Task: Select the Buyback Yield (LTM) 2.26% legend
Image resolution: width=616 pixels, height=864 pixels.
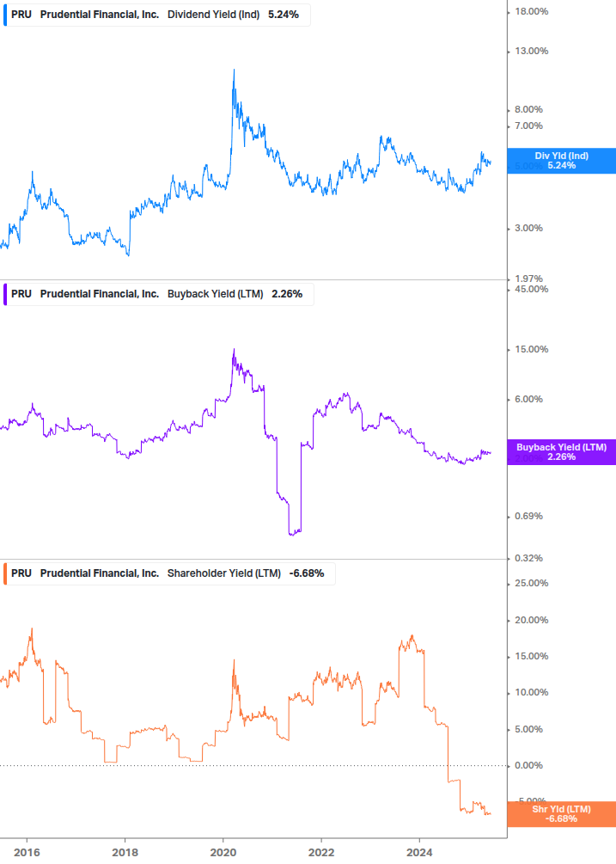Action: [159, 294]
